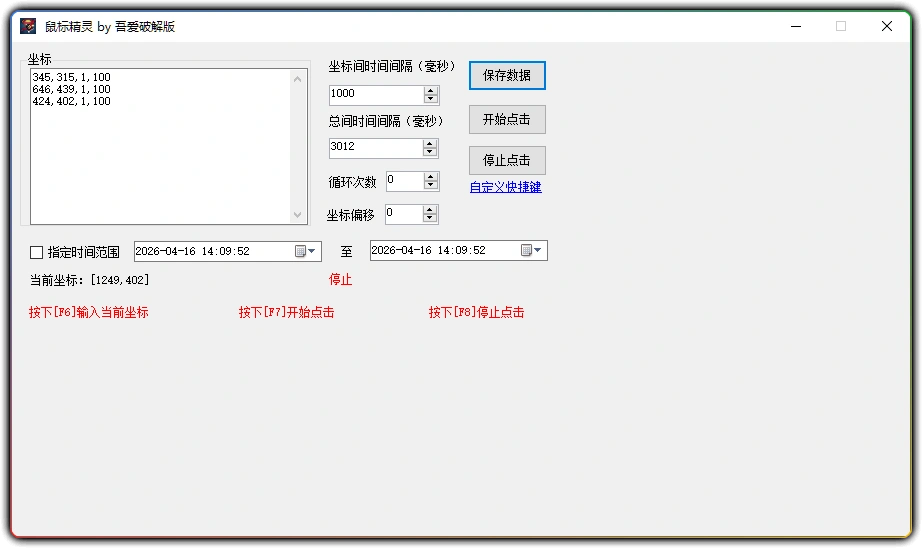
Task: Click the 循环次数 input field
Action: point(405,181)
